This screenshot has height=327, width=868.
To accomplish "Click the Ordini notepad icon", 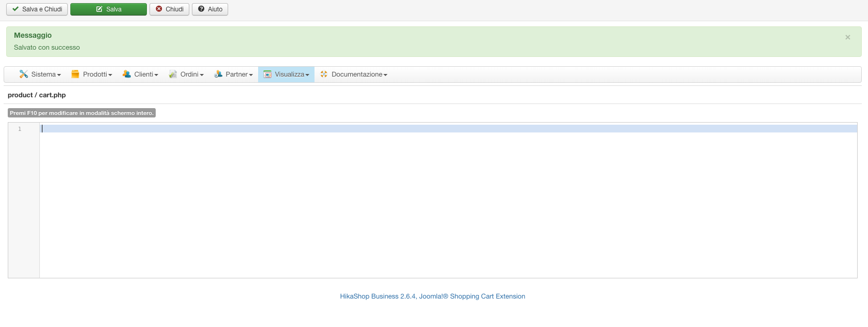I will click(173, 74).
